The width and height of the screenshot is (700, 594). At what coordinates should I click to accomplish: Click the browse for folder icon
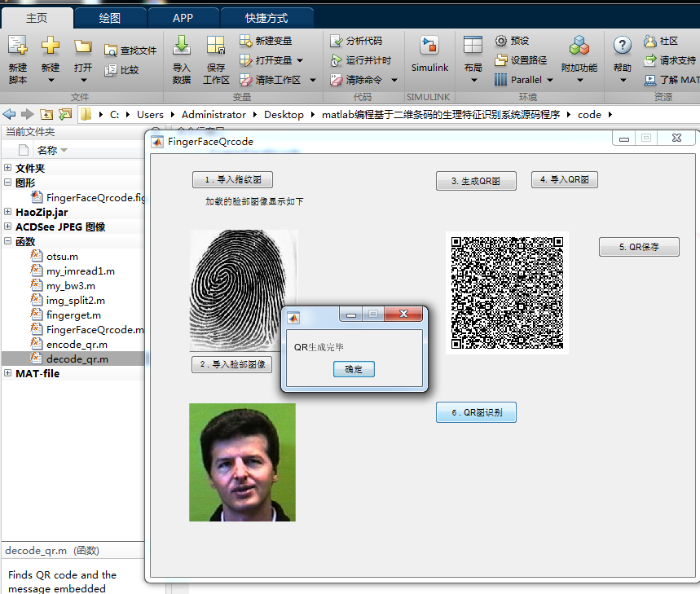point(66,115)
